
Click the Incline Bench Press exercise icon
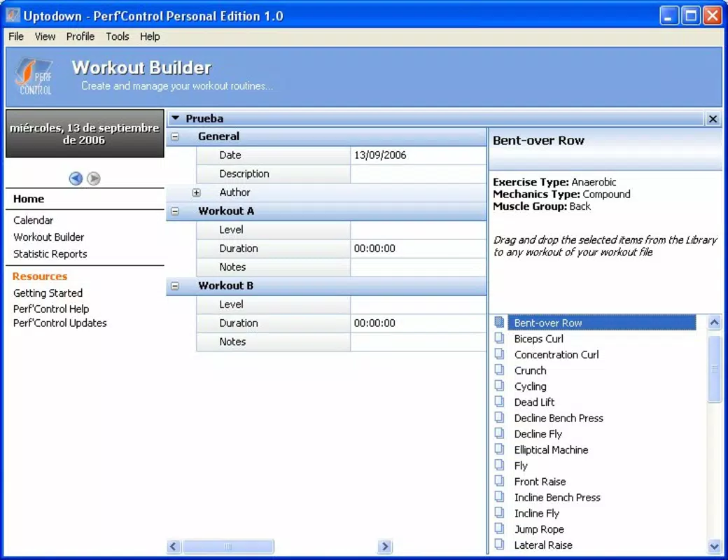point(499,496)
